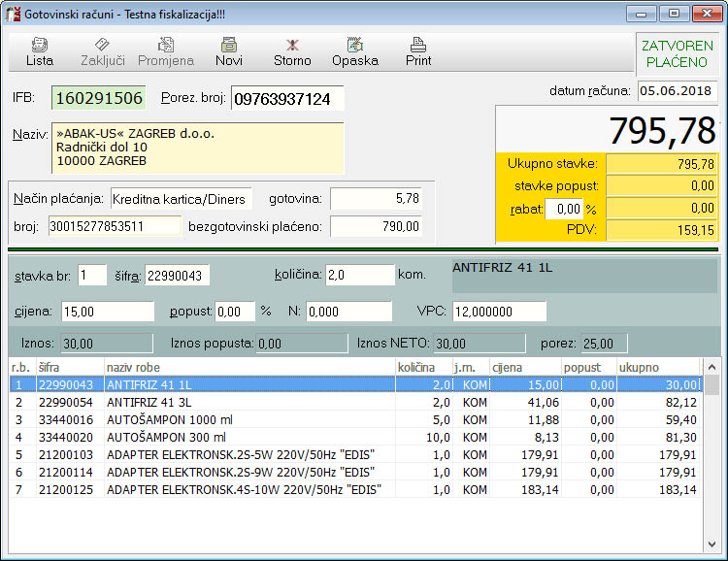Click the Porez. broj input field

pyautogui.click(x=287, y=99)
